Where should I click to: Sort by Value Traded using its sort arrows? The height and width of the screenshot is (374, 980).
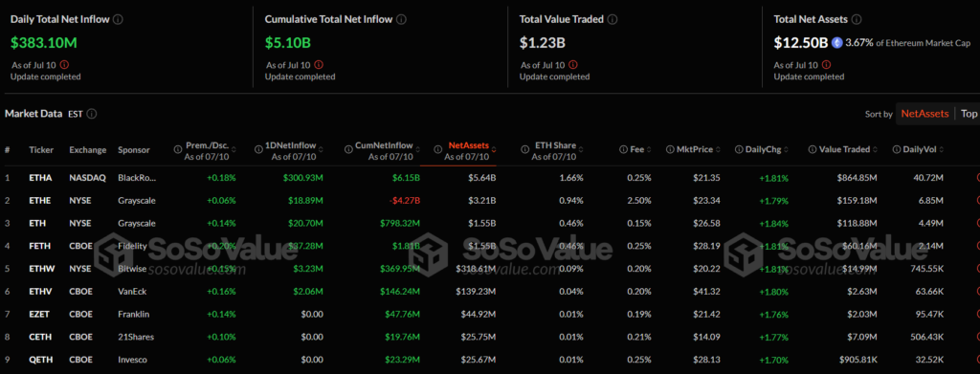click(875, 150)
